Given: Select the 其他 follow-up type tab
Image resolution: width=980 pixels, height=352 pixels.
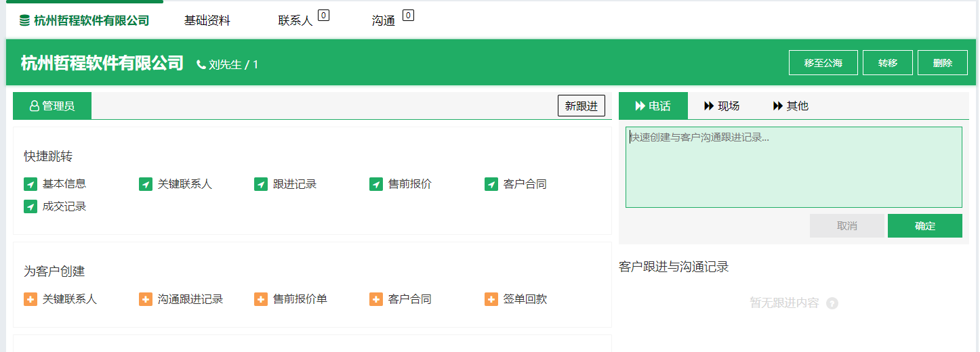Looking at the screenshot, I should tap(791, 106).
